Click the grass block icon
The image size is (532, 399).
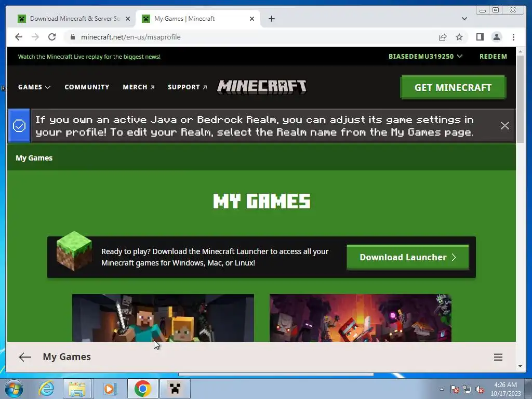[x=74, y=251]
